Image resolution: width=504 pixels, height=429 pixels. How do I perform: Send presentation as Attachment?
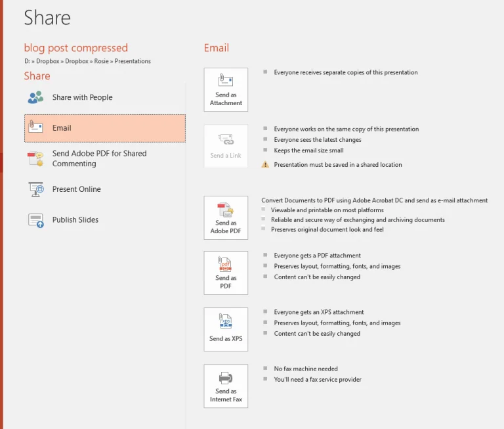click(x=226, y=89)
